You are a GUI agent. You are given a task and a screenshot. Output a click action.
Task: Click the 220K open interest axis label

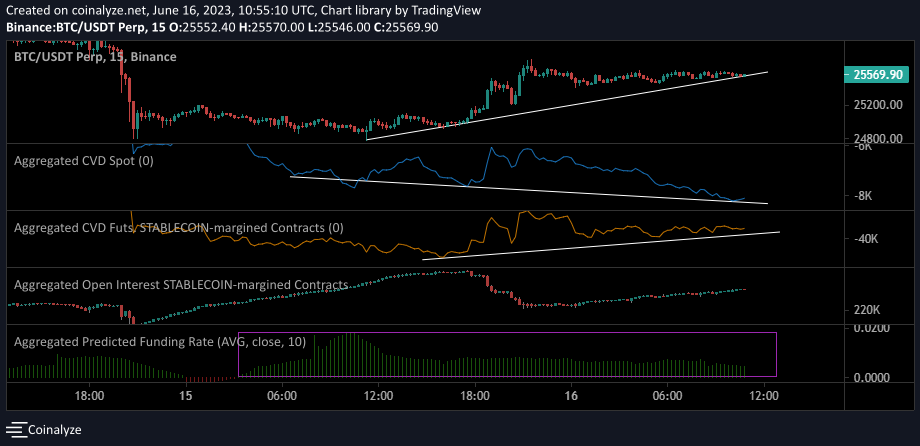coord(867,309)
